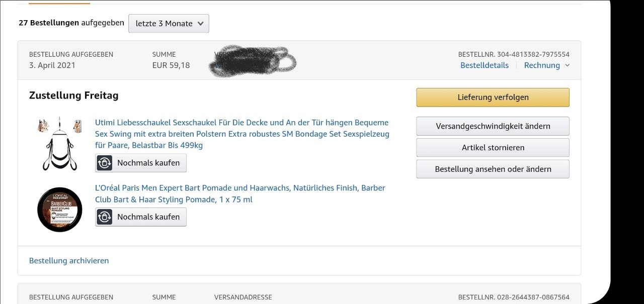The image size is (644, 304).
Task: Click the Lieferung verfolgen button
Action: click(x=493, y=97)
